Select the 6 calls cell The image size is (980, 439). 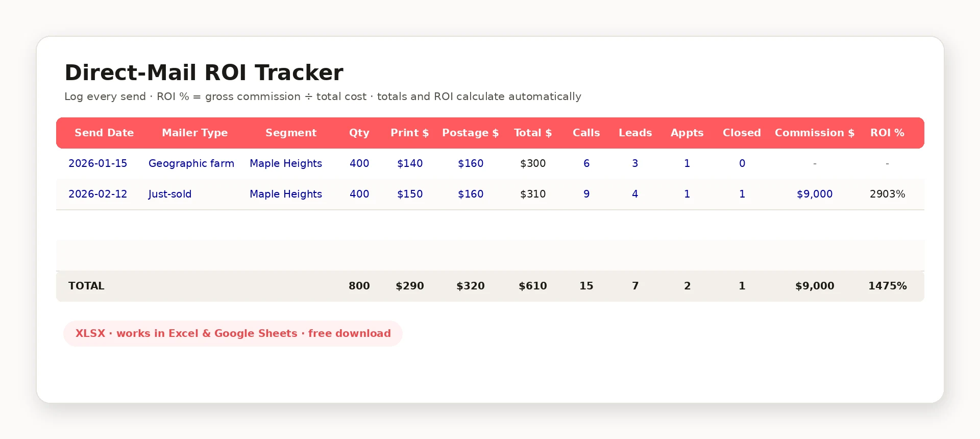tap(586, 163)
